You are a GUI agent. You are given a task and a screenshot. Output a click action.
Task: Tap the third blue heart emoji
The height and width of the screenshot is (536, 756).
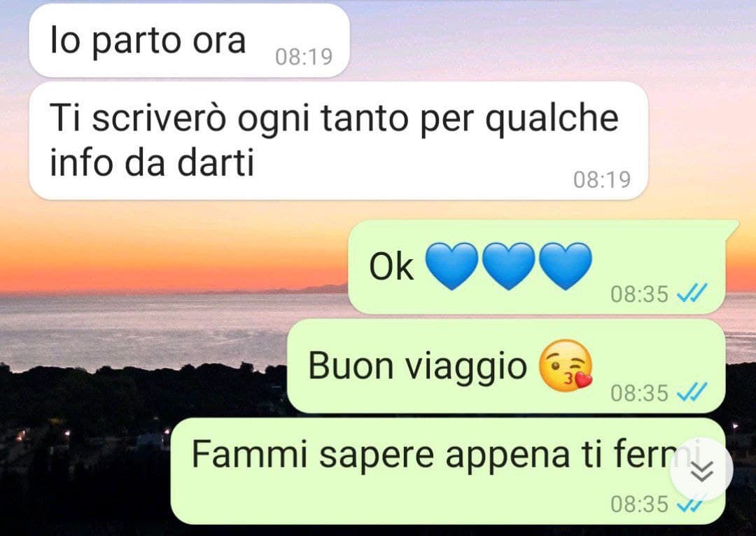coord(565,266)
